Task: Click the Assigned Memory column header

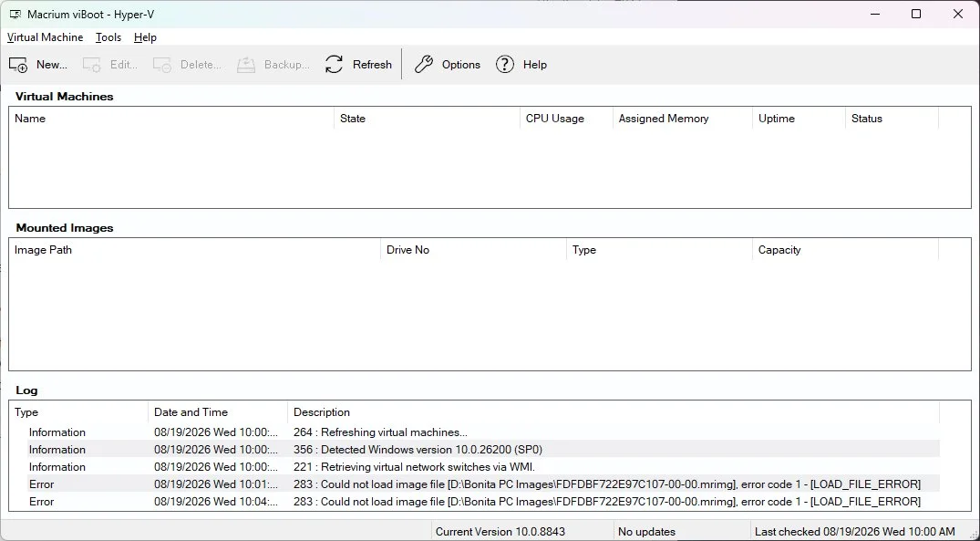Action: click(683, 119)
